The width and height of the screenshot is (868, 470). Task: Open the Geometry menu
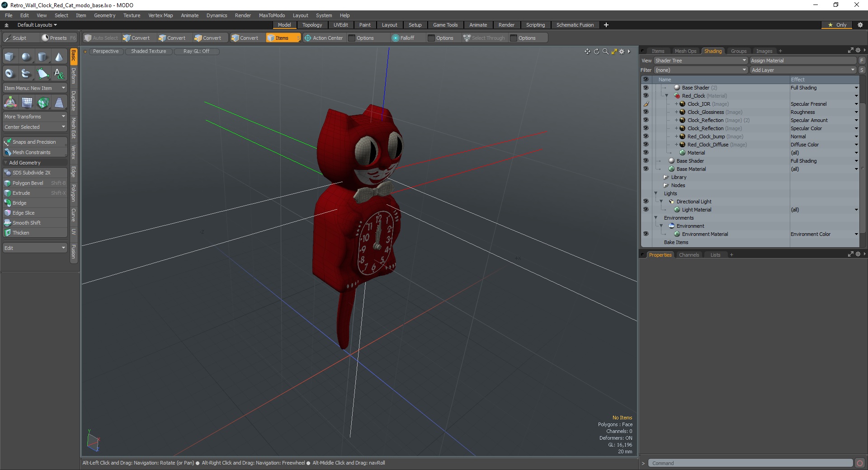104,15
